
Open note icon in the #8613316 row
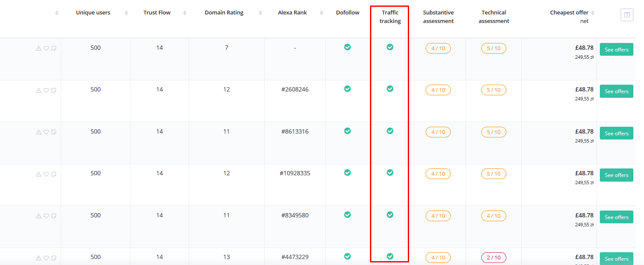(x=54, y=132)
